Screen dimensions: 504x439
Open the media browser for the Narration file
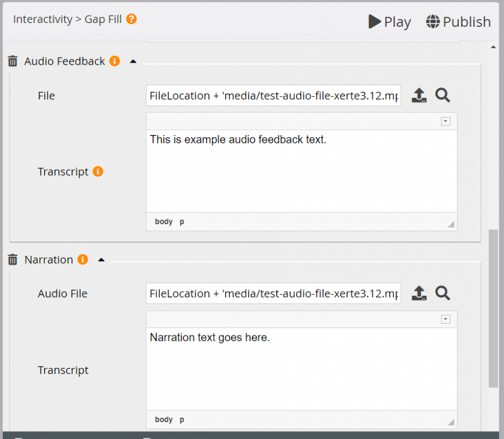tap(442, 293)
